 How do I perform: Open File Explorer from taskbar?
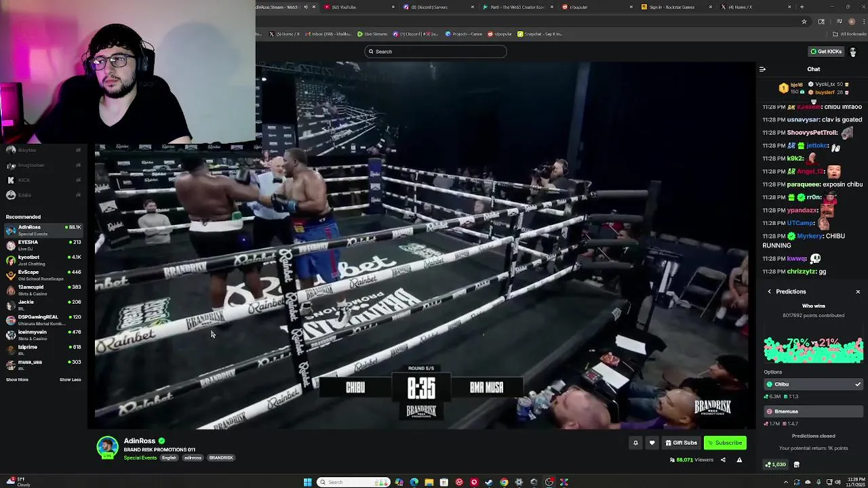click(429, 482)
